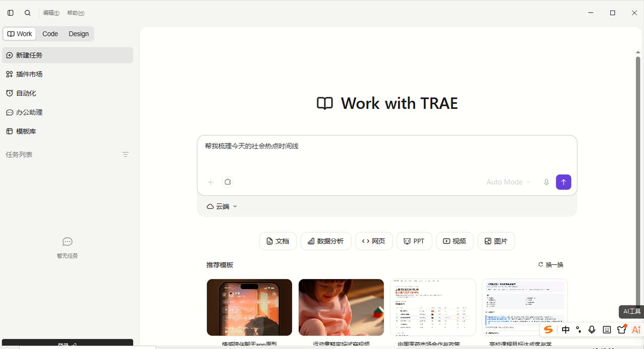The image size is (644, 349).
Task: Open 模板库 from the sidebar
Action: pyautogui.click(x=68, y=131)
